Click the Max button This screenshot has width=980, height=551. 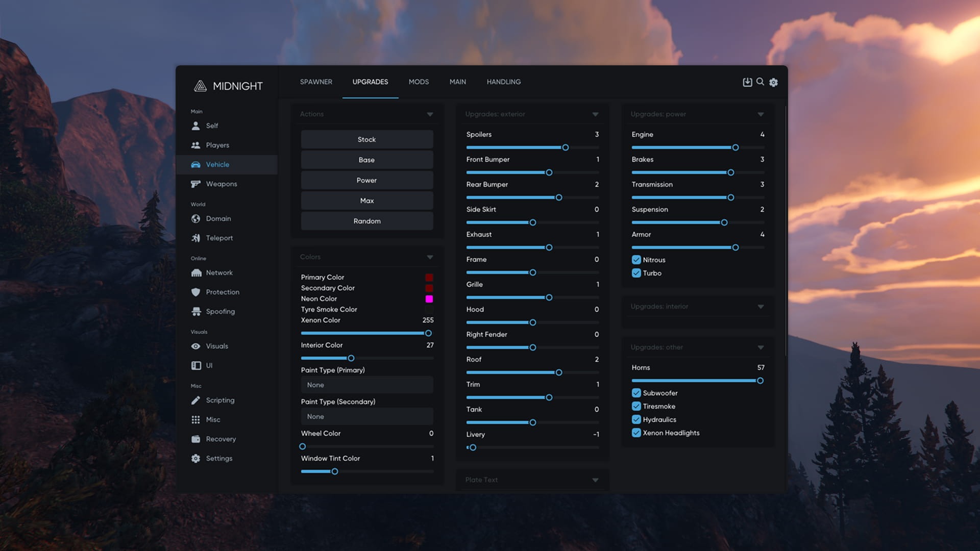367,201
